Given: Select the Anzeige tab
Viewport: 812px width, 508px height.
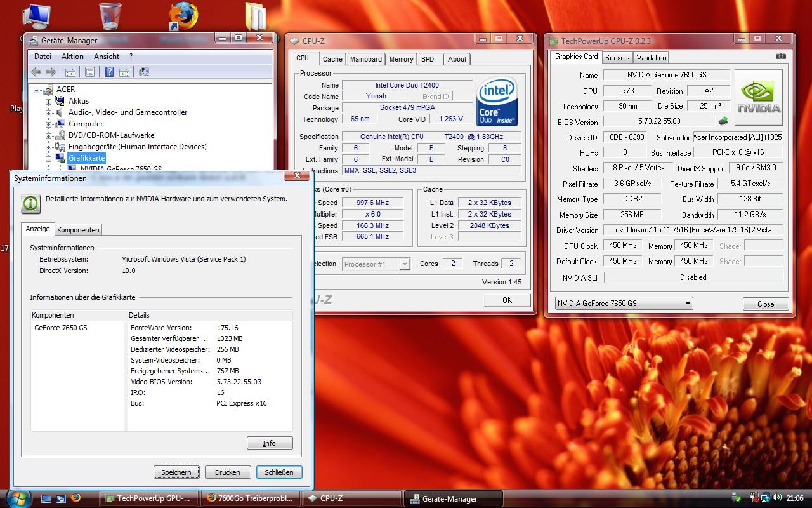Looking at the screenshot, I should pyautogui.click(x=37, y=229).
